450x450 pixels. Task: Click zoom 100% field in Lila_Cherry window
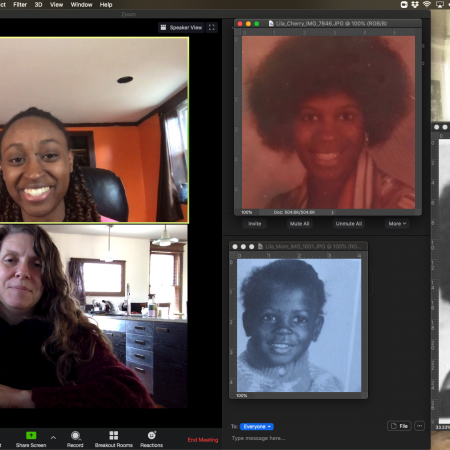[x=247, y=212]
